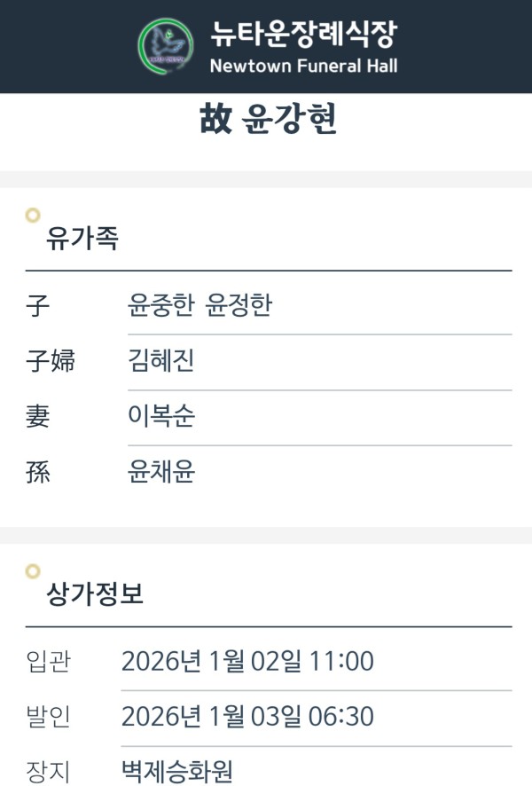The image size is (532, 786).
Task: Select daughter-in-law name 김혜진
Action: click(x=161, y=361)
